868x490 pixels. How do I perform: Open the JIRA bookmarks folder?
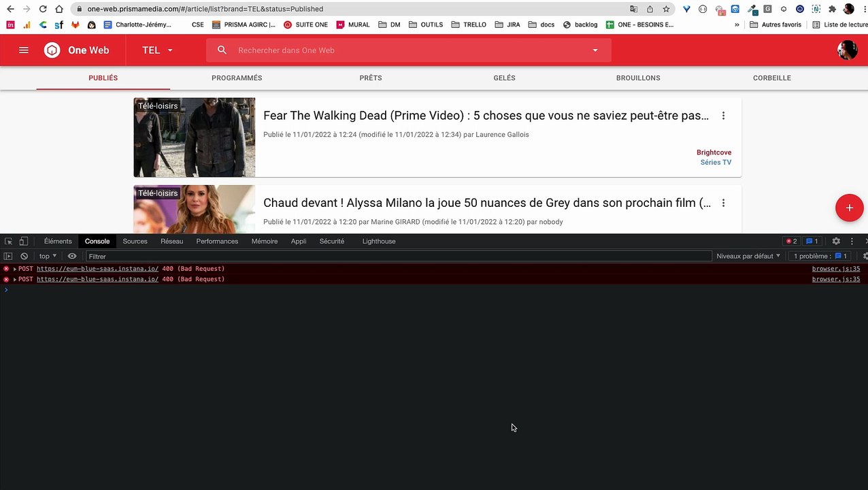(x=508, y=24)
